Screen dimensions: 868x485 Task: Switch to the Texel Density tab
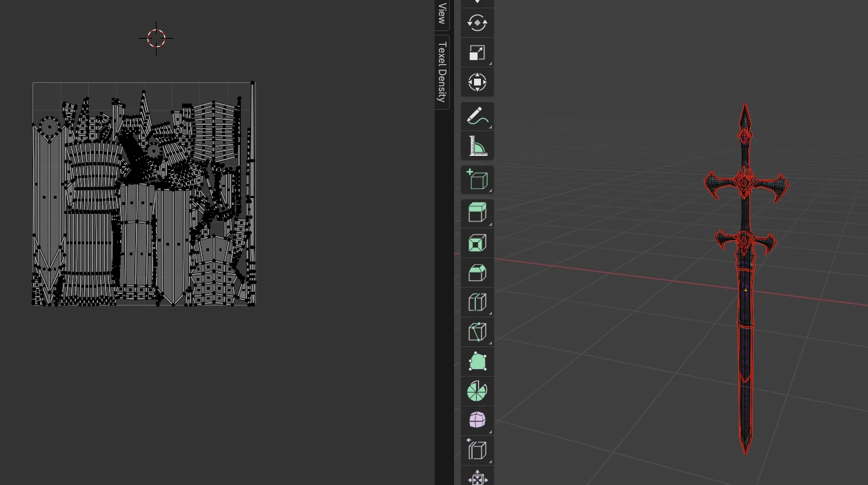[442, 72]
